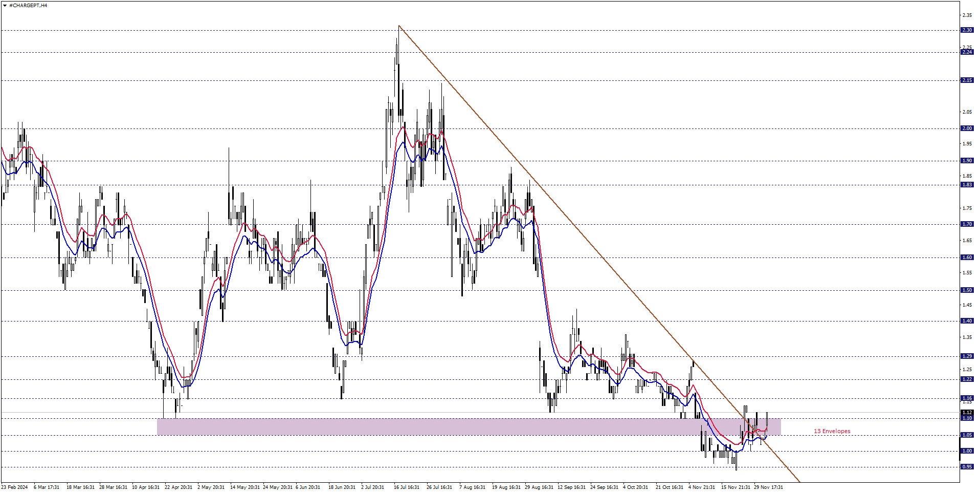This screenshot has height=493, width=980.
Task: Click the 1.35 price axis value
Action: tap(967, 337)
